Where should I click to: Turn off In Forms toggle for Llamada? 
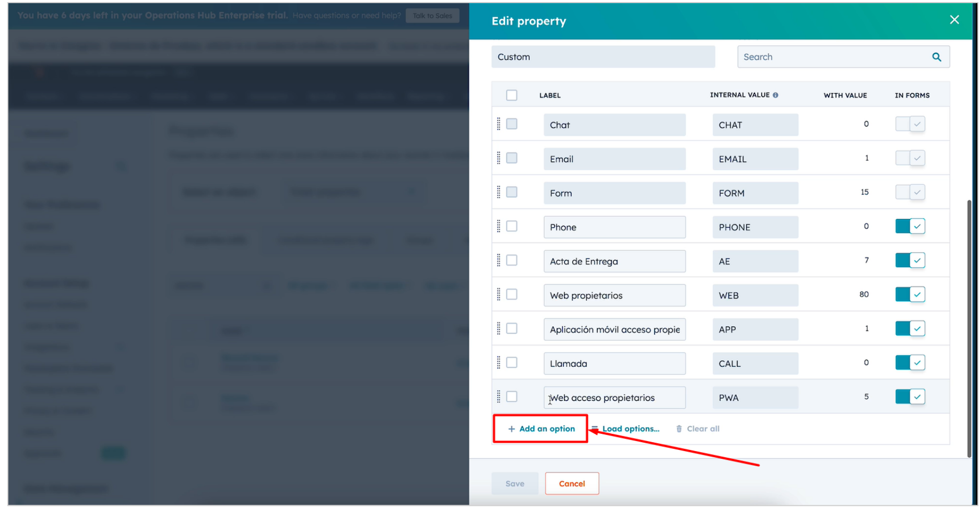pos(910,362)
